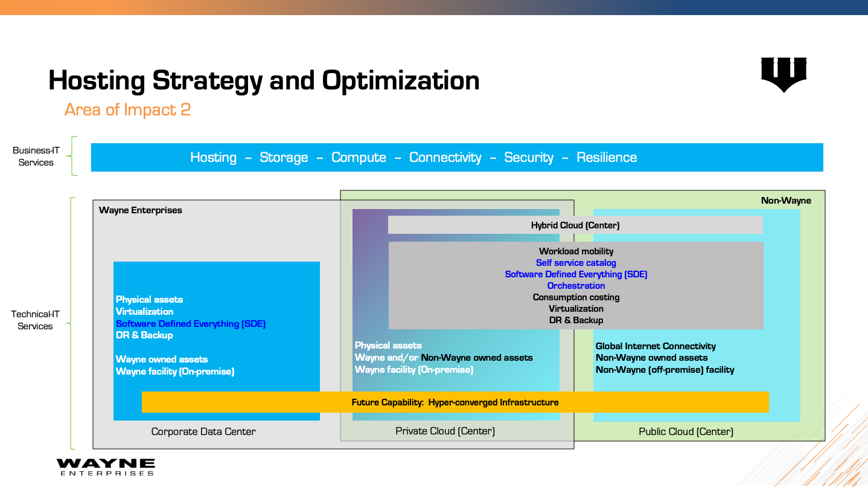This screenshot has width=868, height=487.
Task: Click "Storage" in the blue services banner
Action: 284,158
